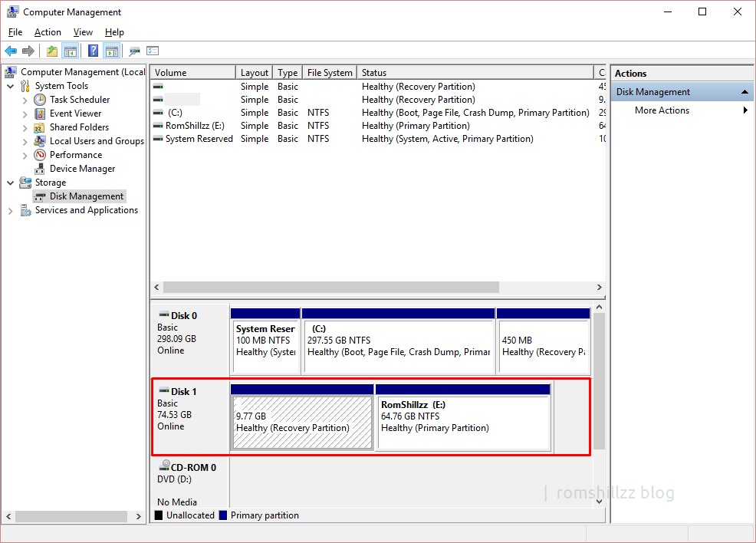Open the File menu
The height and width of the screenshot is (543, 756).
click(15, 32)
